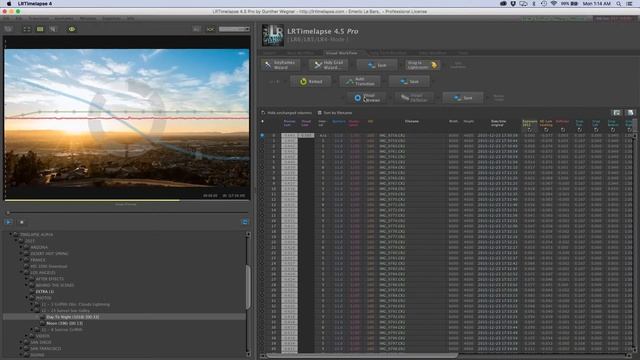
Task: Toggle the Exposure 2012 column checkbox
Action: click(x=529, y=130)
